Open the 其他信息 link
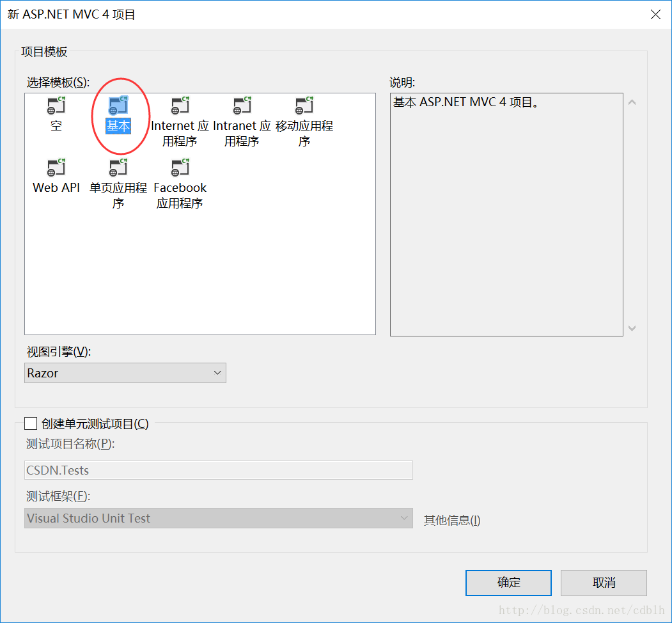Screen dimensions: 672x623 coord(451,521)
